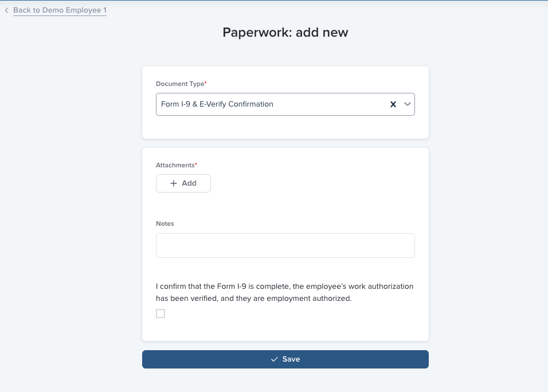Image resolution: width=548 pixels, height=392 pixels.
Task: Click the red asterisk beside Attachments
Action: tap(196, 165)
